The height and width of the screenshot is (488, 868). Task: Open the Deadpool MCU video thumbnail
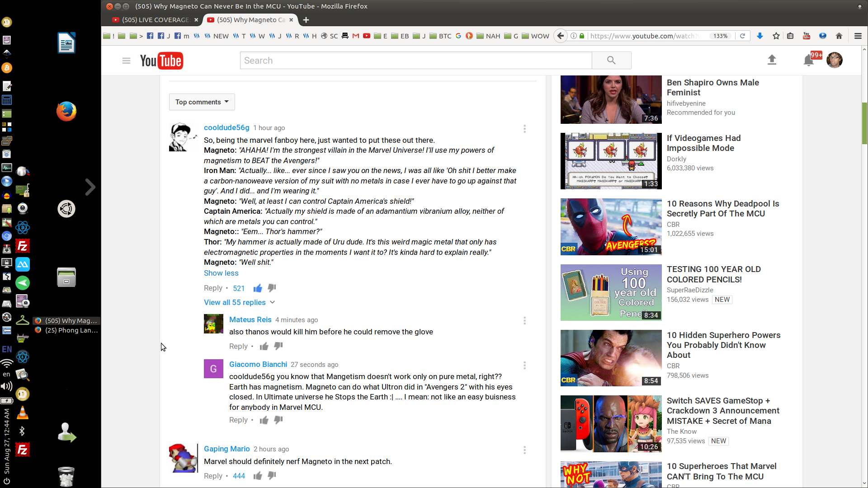coord(611,227)
